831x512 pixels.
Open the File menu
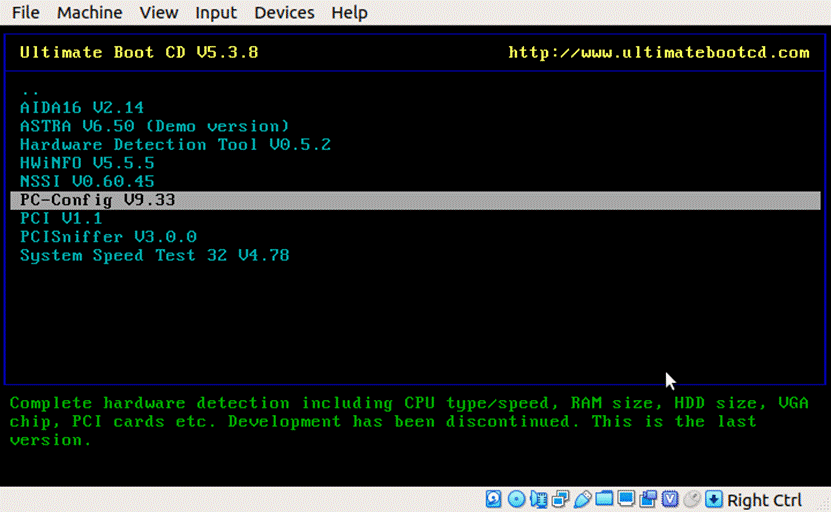25,12
